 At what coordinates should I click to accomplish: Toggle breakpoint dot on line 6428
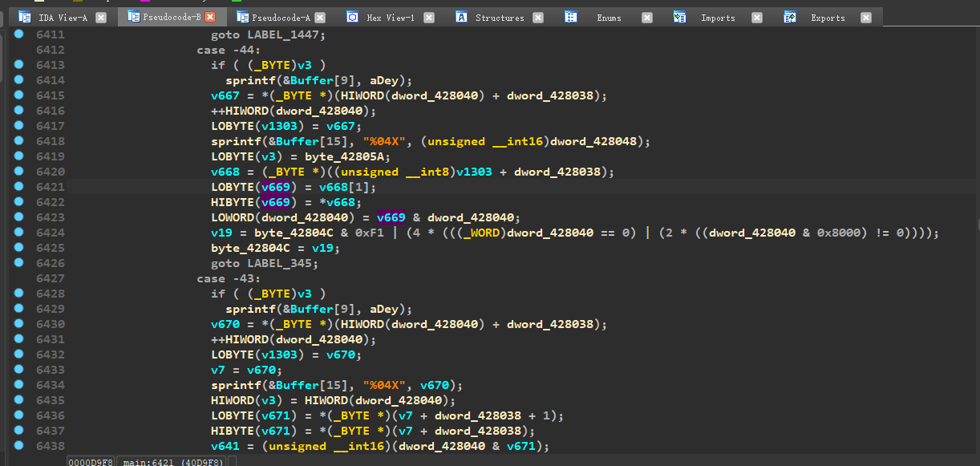(18, 294)
